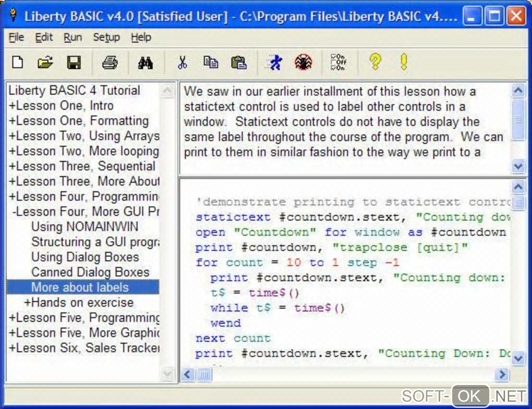Screen dimensions: 532x409
Task: Start the debugger with the bug icon
Action: [x=303, y=63]
